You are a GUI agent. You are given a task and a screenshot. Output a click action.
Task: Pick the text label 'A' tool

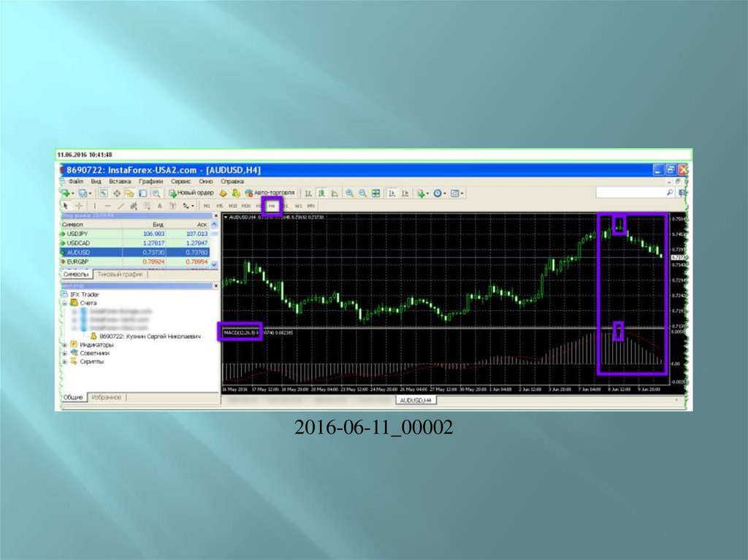159,206
